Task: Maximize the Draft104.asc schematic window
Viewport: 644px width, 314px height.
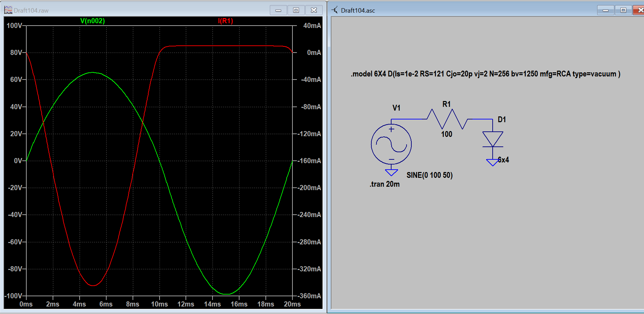Action: (624, 10)
